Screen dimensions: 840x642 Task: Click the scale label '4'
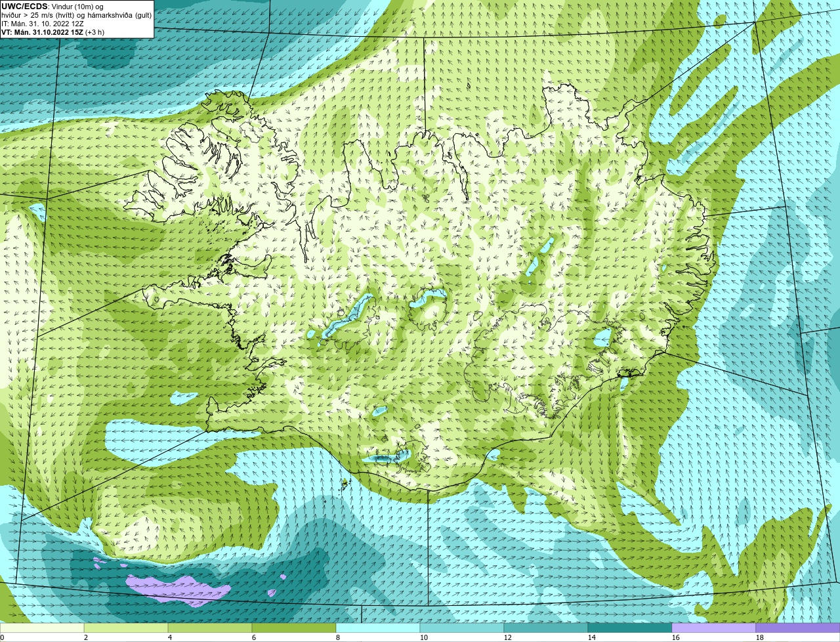tap(170, 637)
